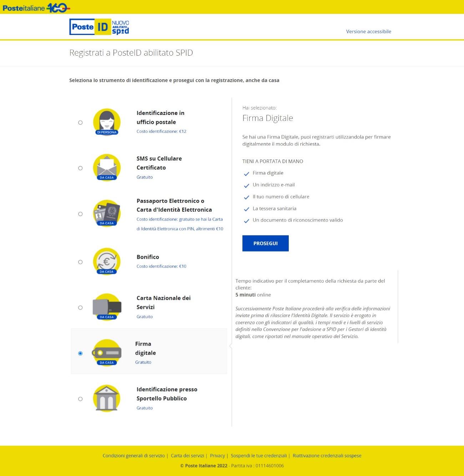Click the 'SMS su Cellulare Certificato' title

coord(159,163)
